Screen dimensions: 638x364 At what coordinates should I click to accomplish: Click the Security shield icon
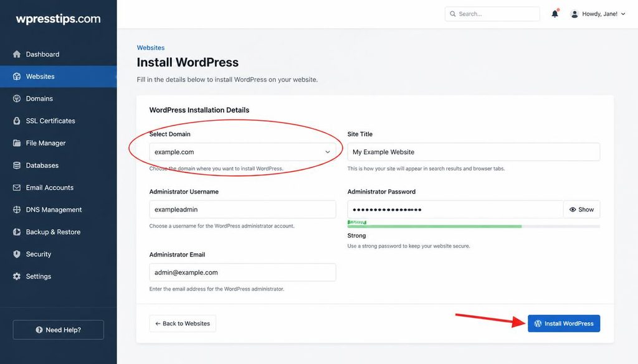point(17,254)
